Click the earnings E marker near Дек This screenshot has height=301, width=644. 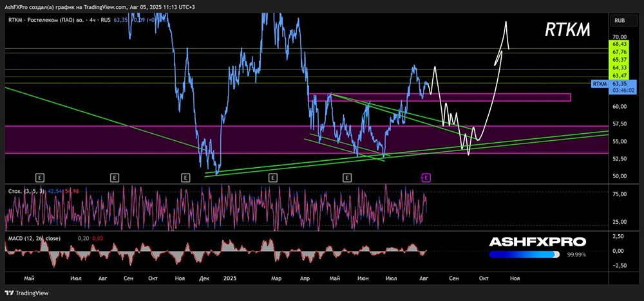coord(185,178)
